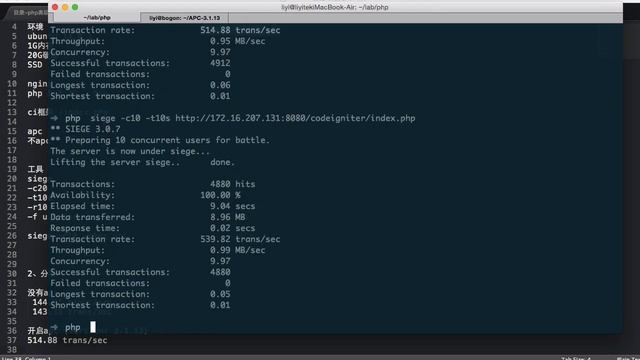Click '514.88 trans/sec' on editor line 37

[x=67, y=340]
